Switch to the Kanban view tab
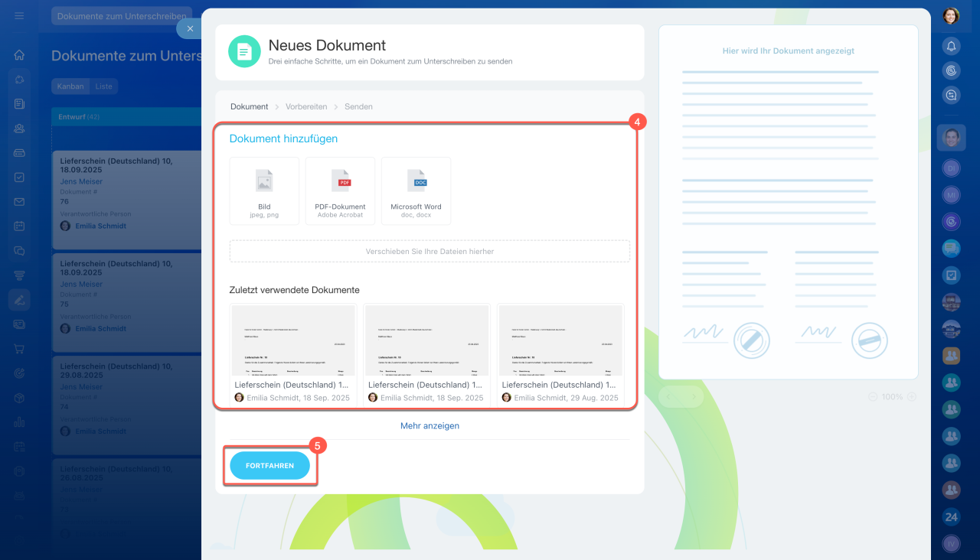This screenshot has width=980, height=560. coord(70,86)
